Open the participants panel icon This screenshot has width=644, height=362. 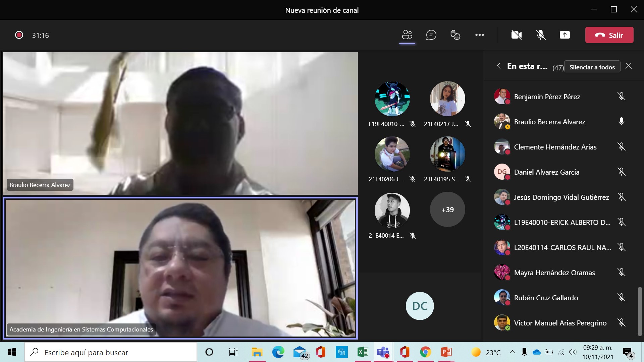click(407, 35)
